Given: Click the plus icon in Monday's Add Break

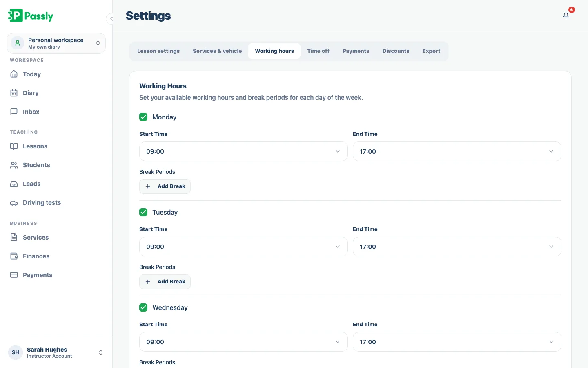Looking at the screenshot, I should (x=148, y=186).
